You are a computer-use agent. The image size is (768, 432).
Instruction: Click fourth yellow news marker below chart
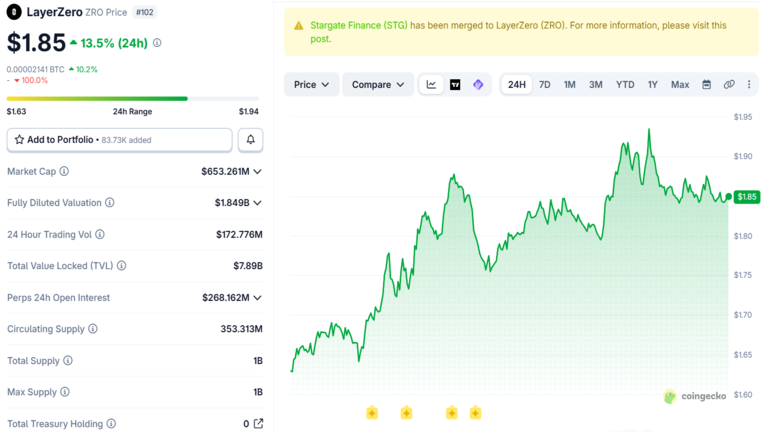tap(475, 413)
